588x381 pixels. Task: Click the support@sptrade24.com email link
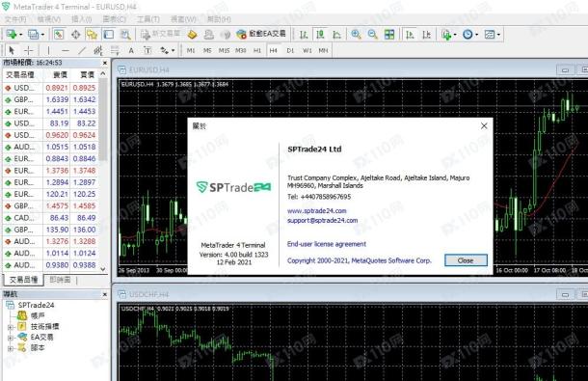[323, 220]
